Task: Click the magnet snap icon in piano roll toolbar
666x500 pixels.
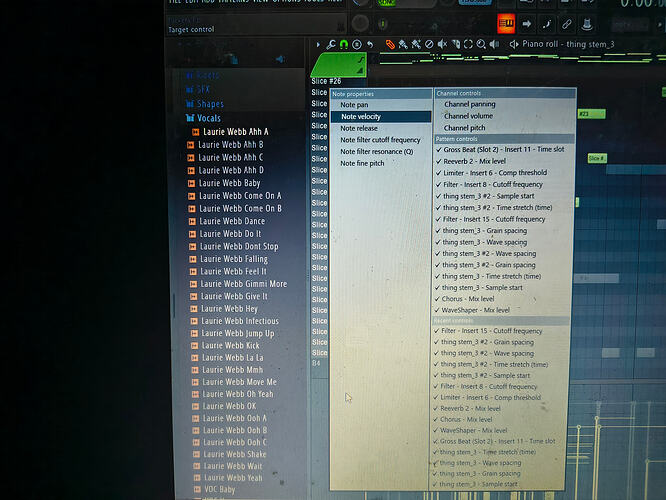Action: pos(344,44)
